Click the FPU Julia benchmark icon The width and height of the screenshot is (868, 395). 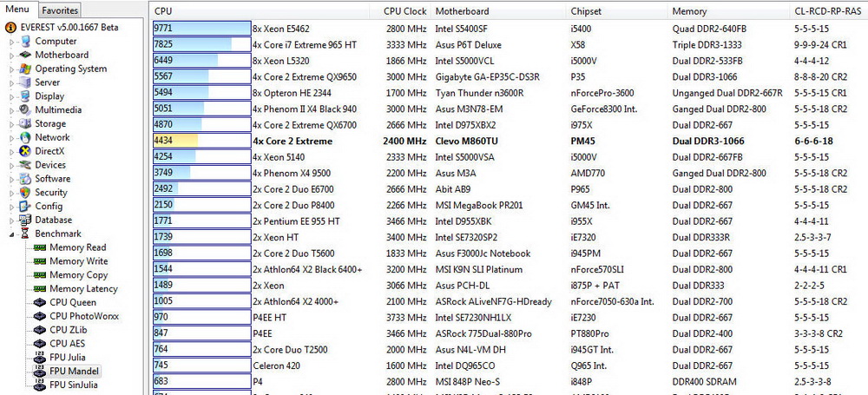[x=39, y=358]
